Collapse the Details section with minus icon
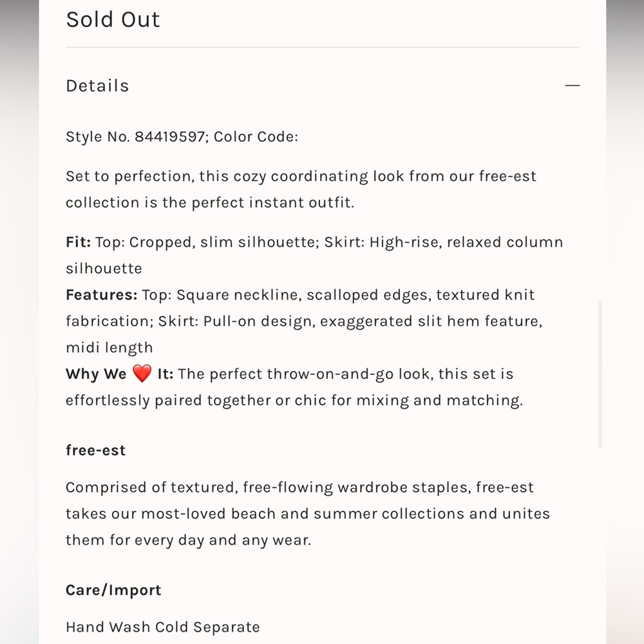Image resolution: width=644 pixels, height=644 pixels. point(572,86)
